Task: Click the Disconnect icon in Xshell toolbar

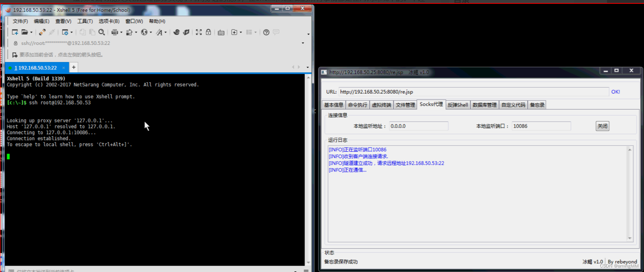Action: coord(52,32)
